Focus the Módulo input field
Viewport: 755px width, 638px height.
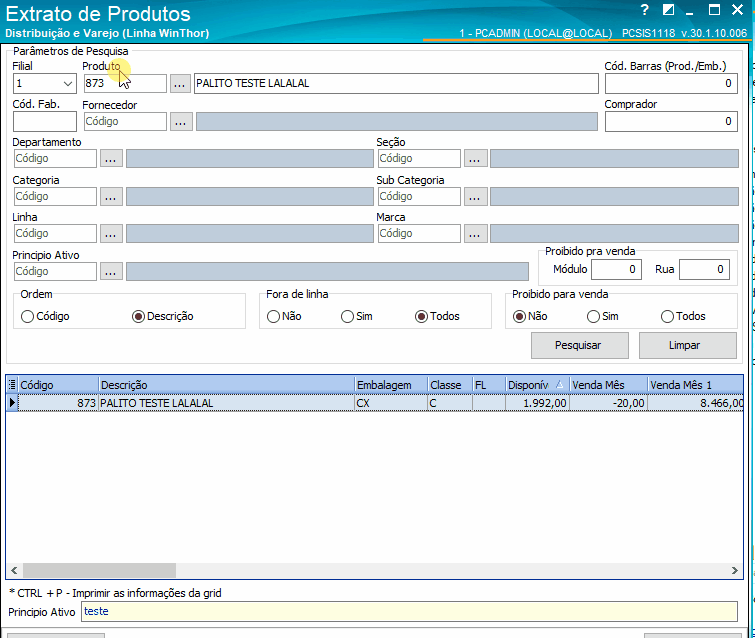pos(616,270)
